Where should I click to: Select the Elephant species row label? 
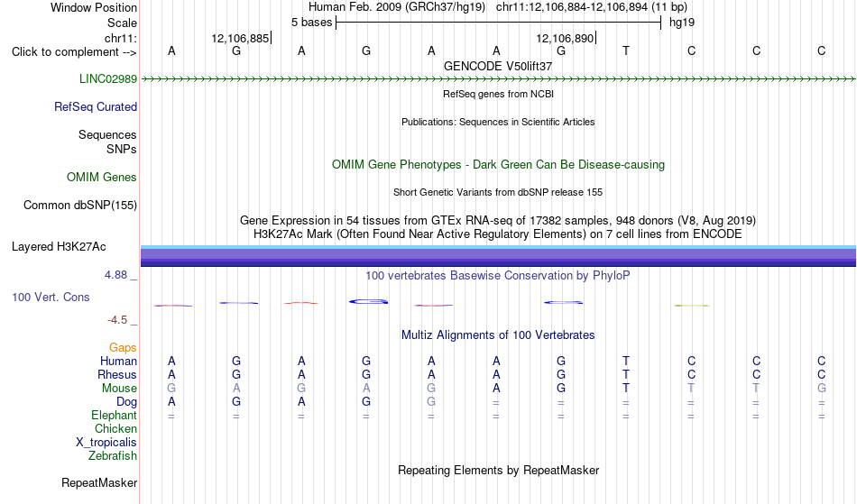click(x=115, y=415)
